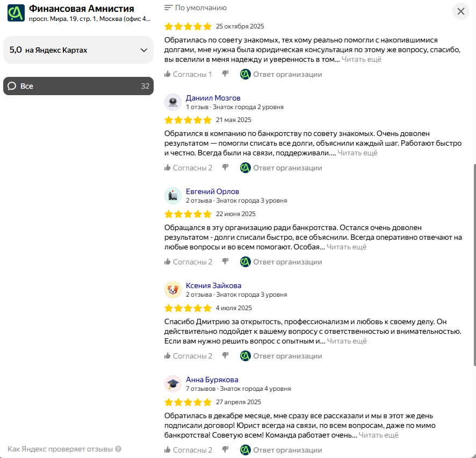Click sort icon next to По умолчанию
The image size is (476, 458).
point(169,8)
